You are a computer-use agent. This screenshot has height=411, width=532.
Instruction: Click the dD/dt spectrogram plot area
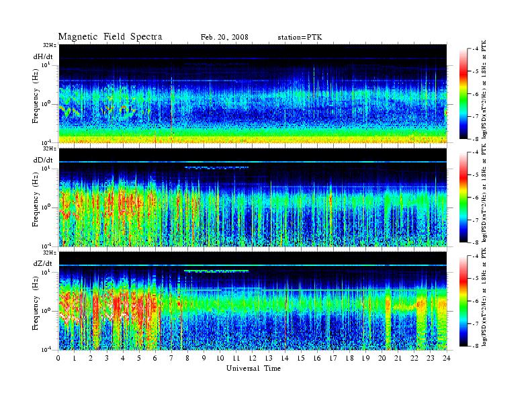pyautogui.click(x=253, y=197)
